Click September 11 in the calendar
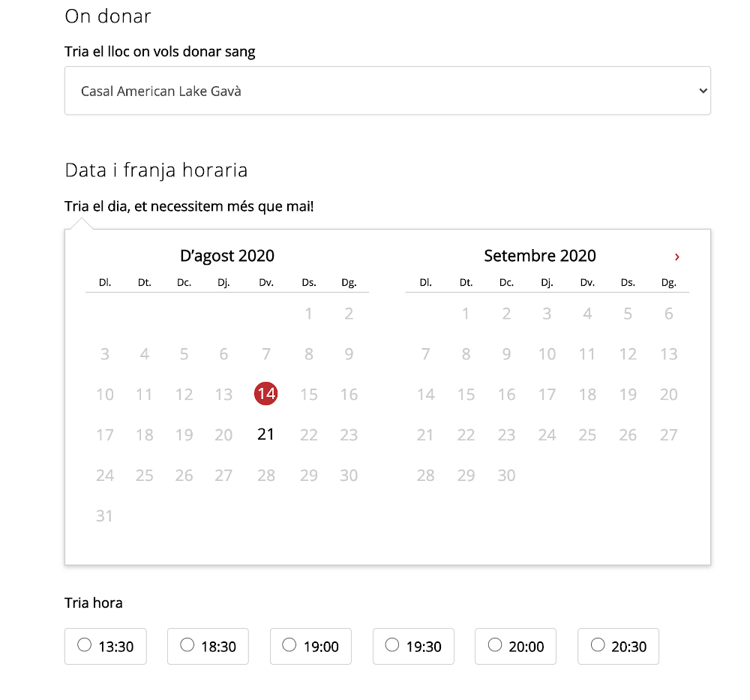Image resolution: width=750 pixels, height=700 pixels. [x=587, y=354]
